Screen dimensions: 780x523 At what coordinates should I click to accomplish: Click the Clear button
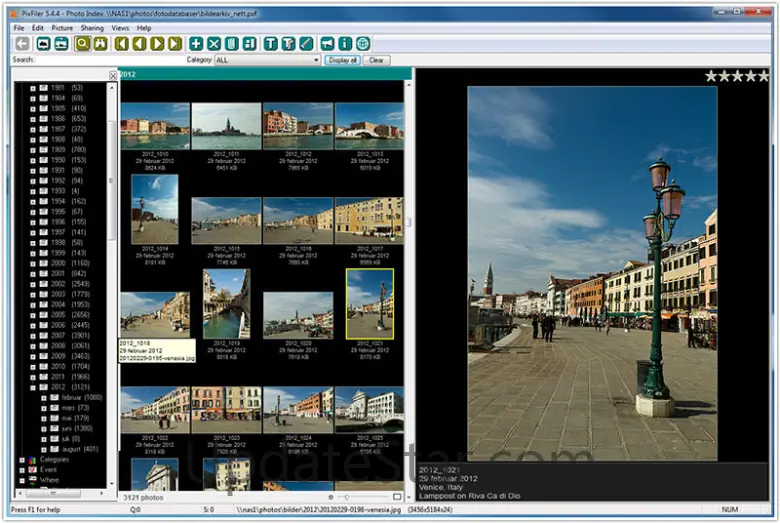click(x=376, y=60)
